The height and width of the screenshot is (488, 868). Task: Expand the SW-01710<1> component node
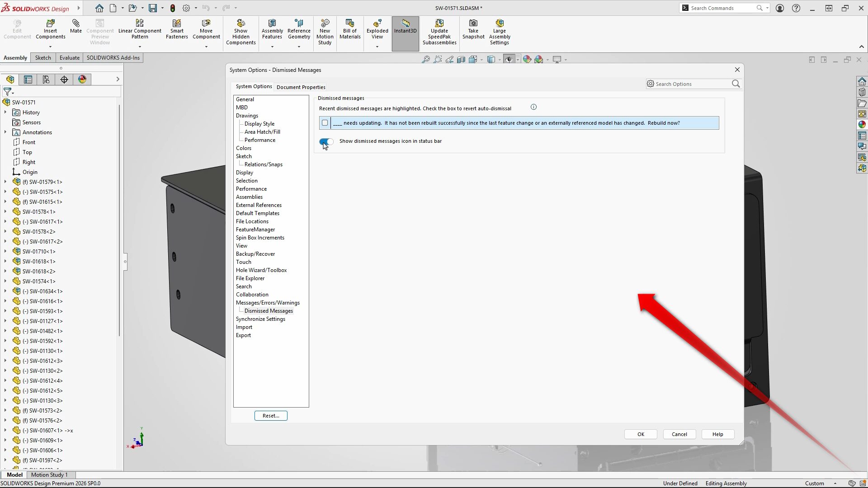pyautogui.click(x=5, y=252)
